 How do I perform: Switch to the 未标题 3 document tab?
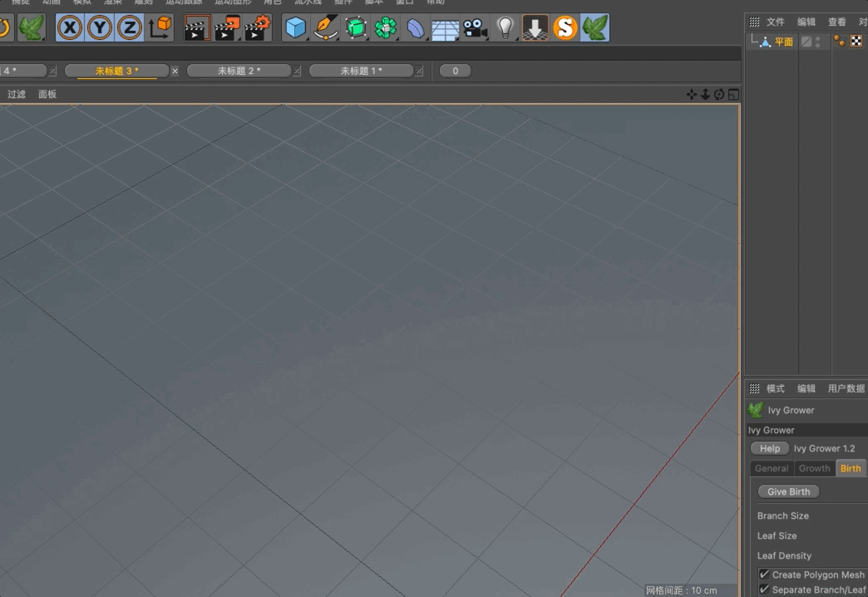[x=116, y=71]
